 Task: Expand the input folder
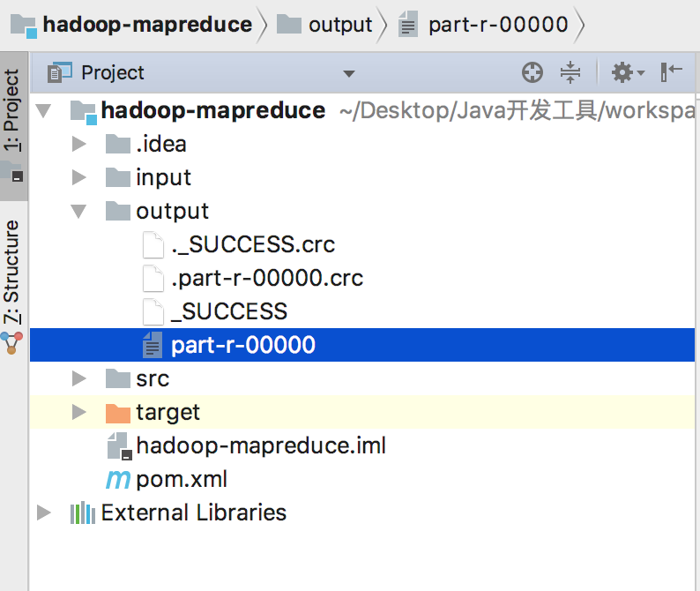click(79, 177)
